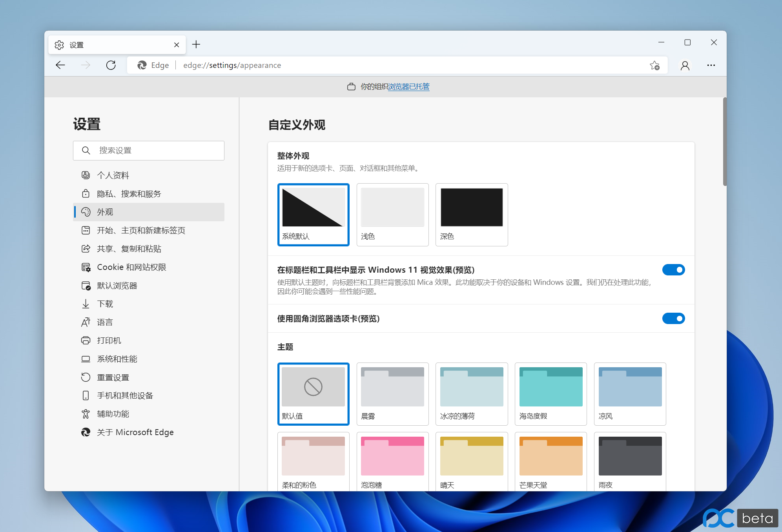Image resolution: width=782 pixels, height=532 pixels.
Task: Select the 冰凉的薄荷 theme
Action: (472, 394)
